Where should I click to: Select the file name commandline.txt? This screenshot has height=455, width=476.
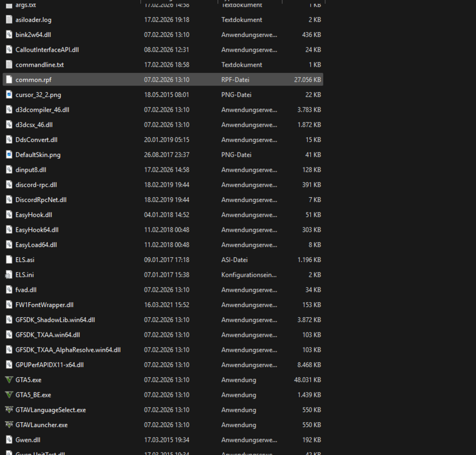[39, 64]
